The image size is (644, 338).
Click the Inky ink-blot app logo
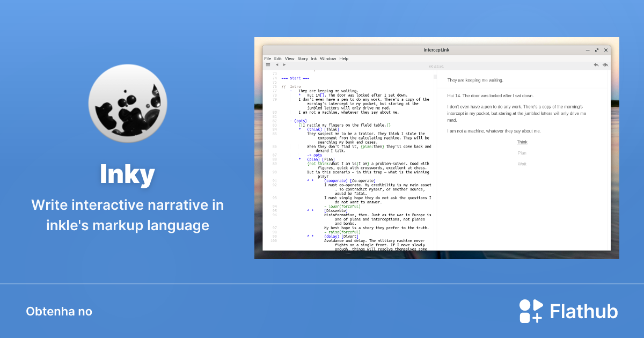point(127,103)
